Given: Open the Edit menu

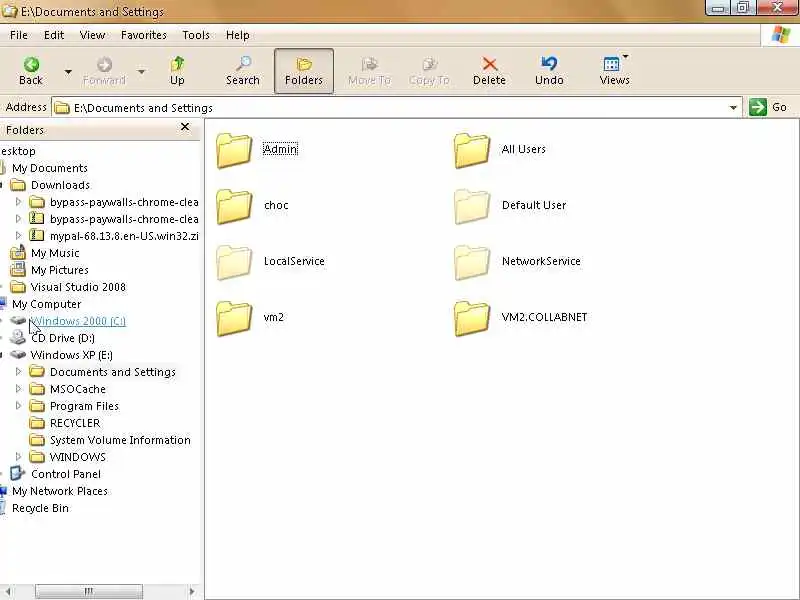Looking at the screenshot, I should [54, 35].
